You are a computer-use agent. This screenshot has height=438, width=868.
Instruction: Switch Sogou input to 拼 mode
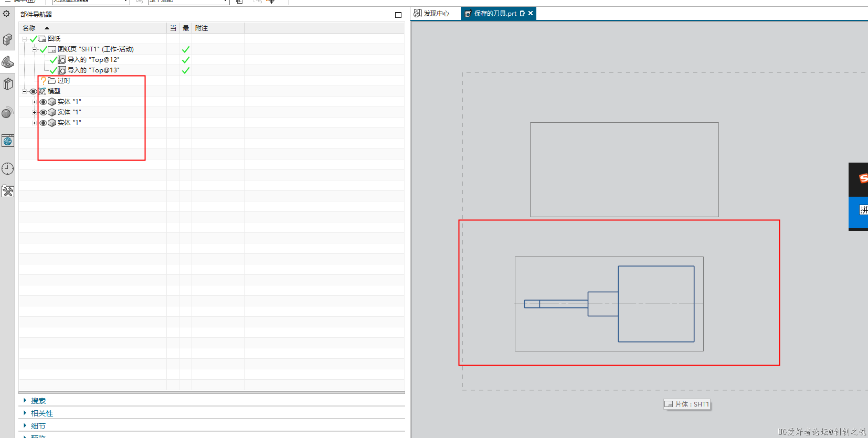click(863, 210)
